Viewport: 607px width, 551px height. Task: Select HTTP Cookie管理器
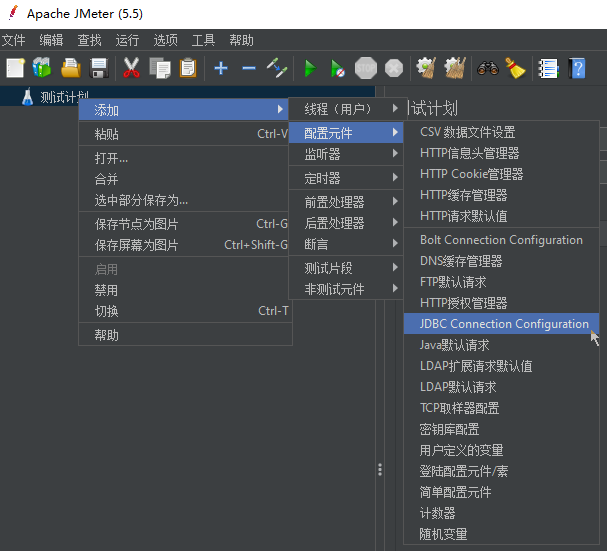501,174
